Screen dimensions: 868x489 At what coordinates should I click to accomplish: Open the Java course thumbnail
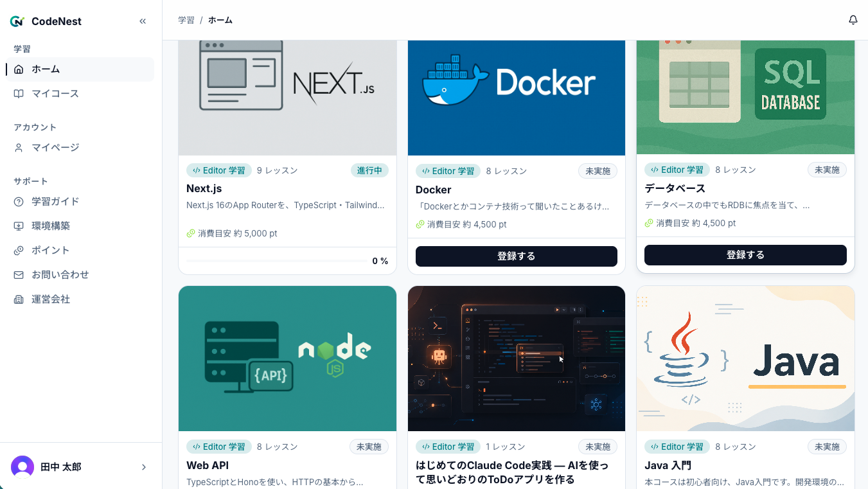click(x=745, y=359)
